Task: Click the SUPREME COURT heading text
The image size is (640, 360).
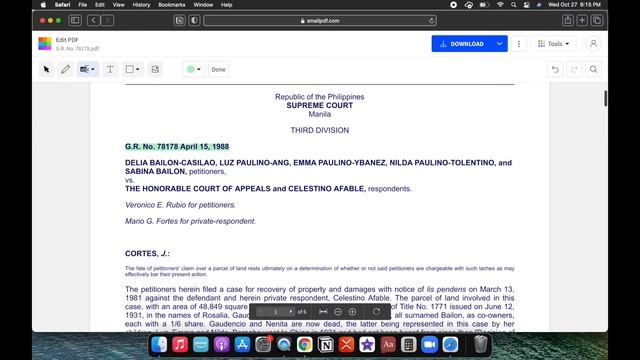Action: point(320,105)
